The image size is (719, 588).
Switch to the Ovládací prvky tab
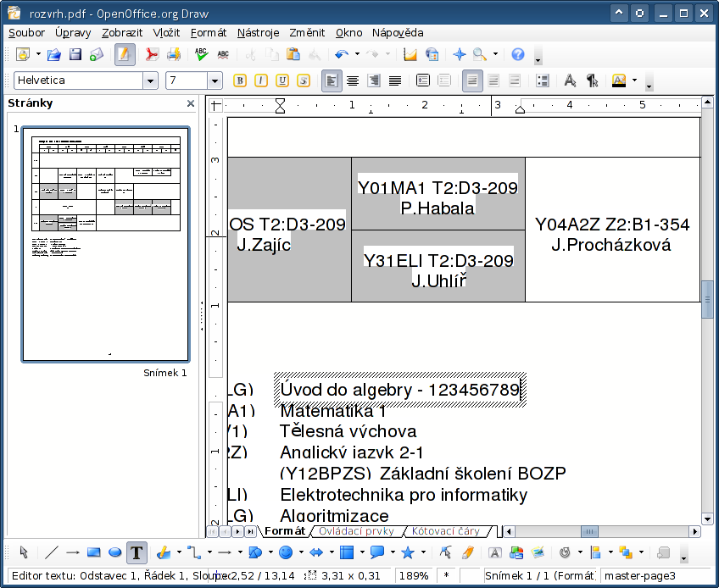[x=357, y=531]
